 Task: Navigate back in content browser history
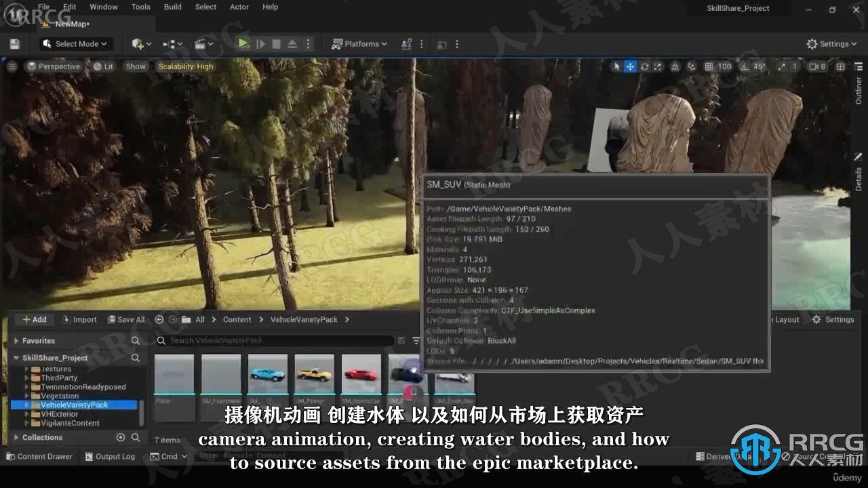(x=159, y=319)
